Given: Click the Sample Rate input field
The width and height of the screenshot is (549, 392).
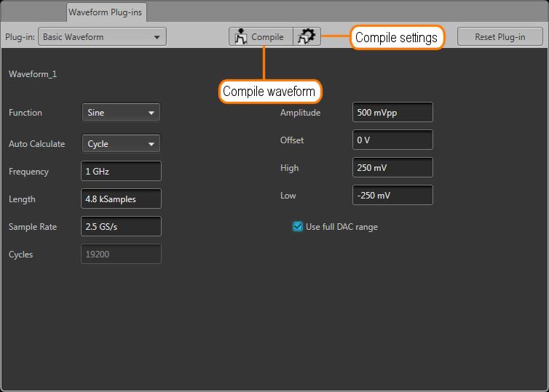Looking at the screenshot, I should (121, 227).
